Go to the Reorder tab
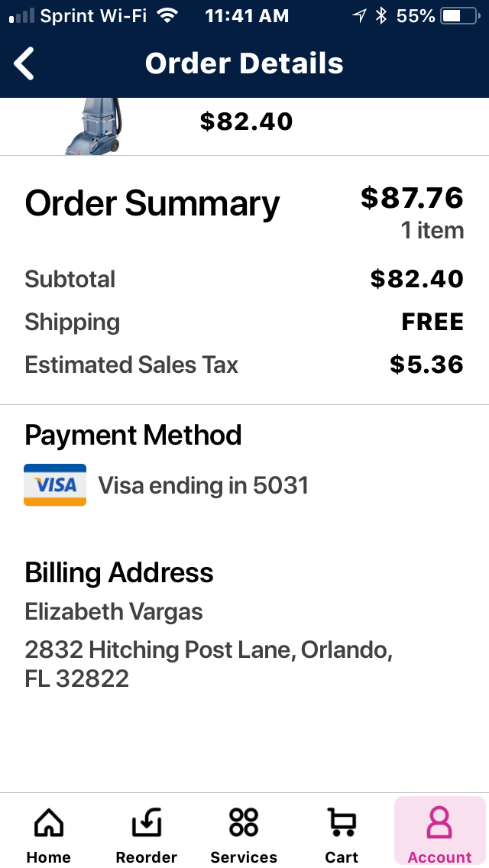The width and height of the screenshot is (489, 868). click(146, 833)
